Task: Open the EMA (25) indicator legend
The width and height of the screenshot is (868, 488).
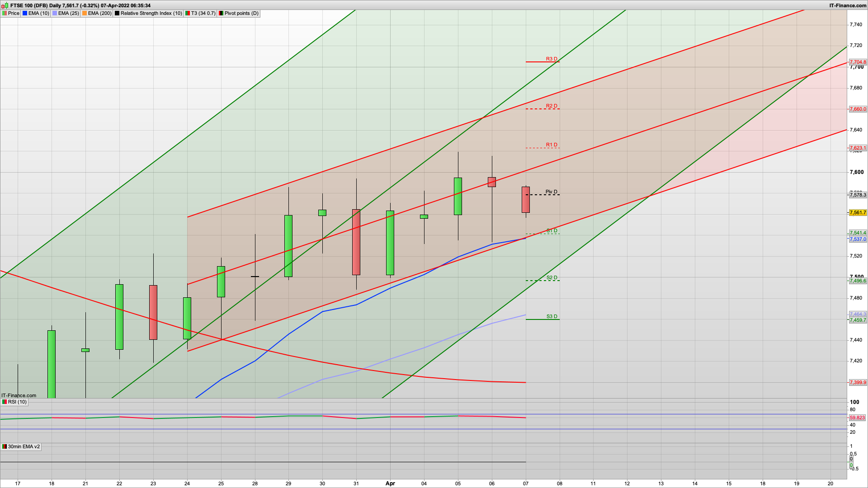Action: pos(66,14)
